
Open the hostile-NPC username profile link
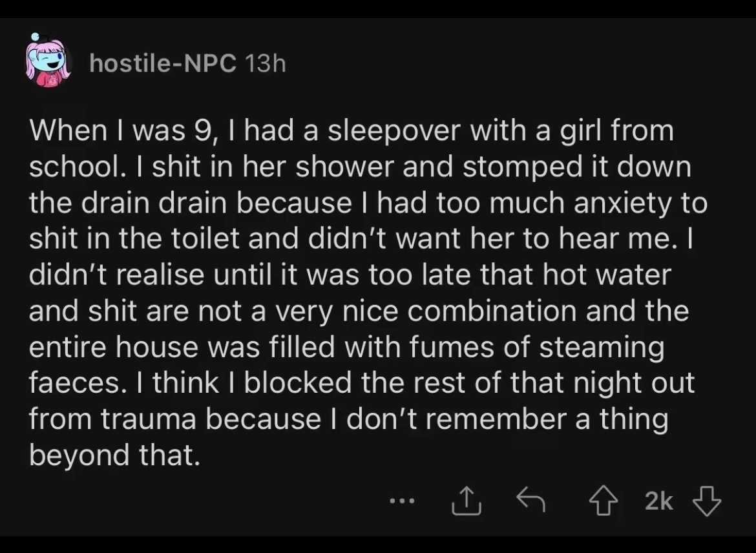[x=163, y=63]
